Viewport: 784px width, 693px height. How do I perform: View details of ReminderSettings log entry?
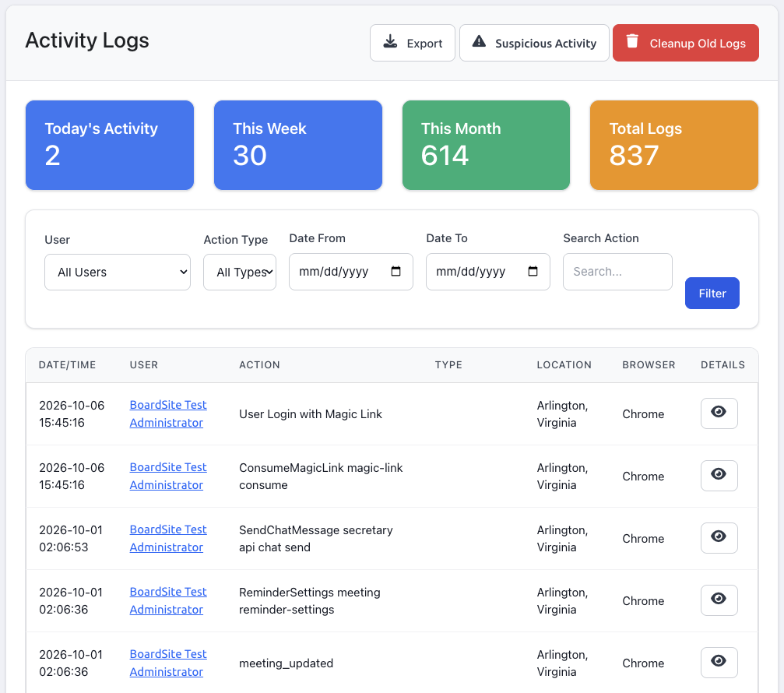click(719, 600)
